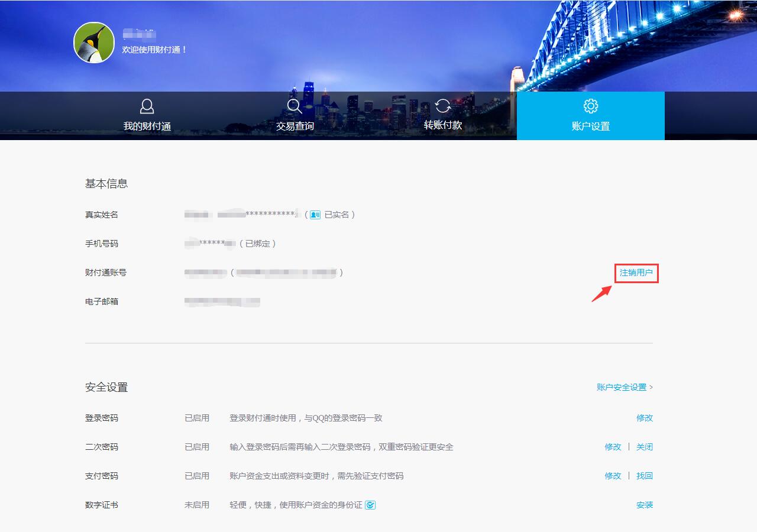Click the 已实名 ID badge icon
The width and height of the screenshot is (757, 532).
click(x=314, y=214)
